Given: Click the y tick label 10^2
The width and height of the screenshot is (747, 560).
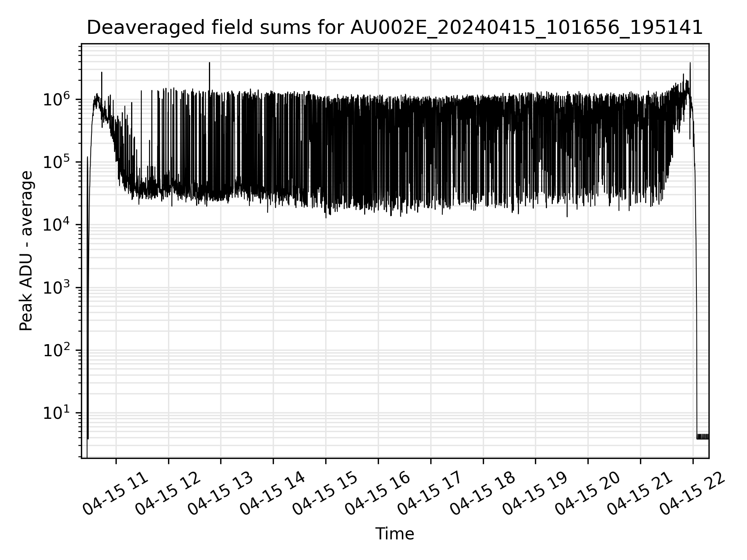Looking at the screenshot, I should (56, 349).
